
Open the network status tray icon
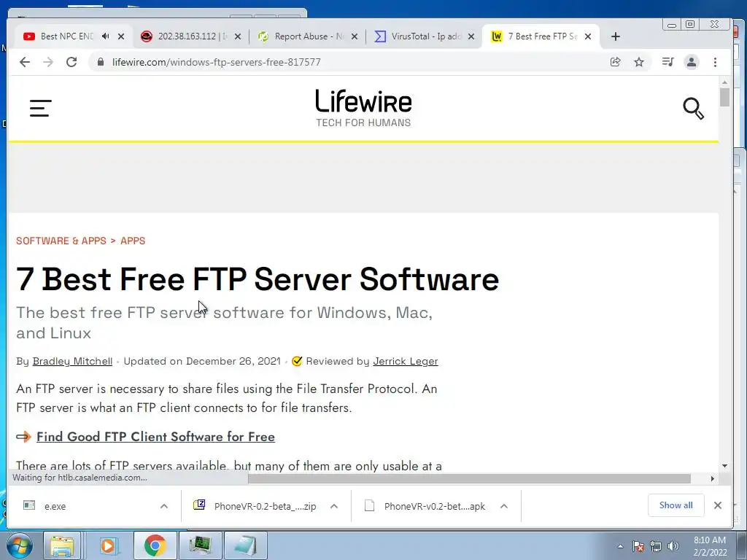(x=656, y=546)
